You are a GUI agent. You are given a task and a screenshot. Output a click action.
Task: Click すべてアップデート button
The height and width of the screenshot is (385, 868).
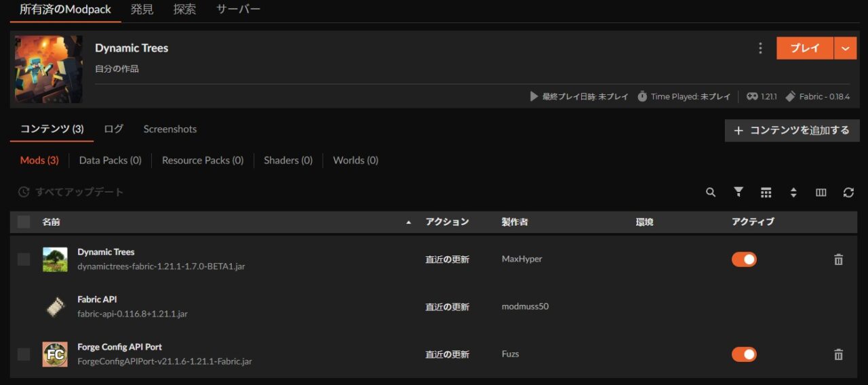coord(71,192)
